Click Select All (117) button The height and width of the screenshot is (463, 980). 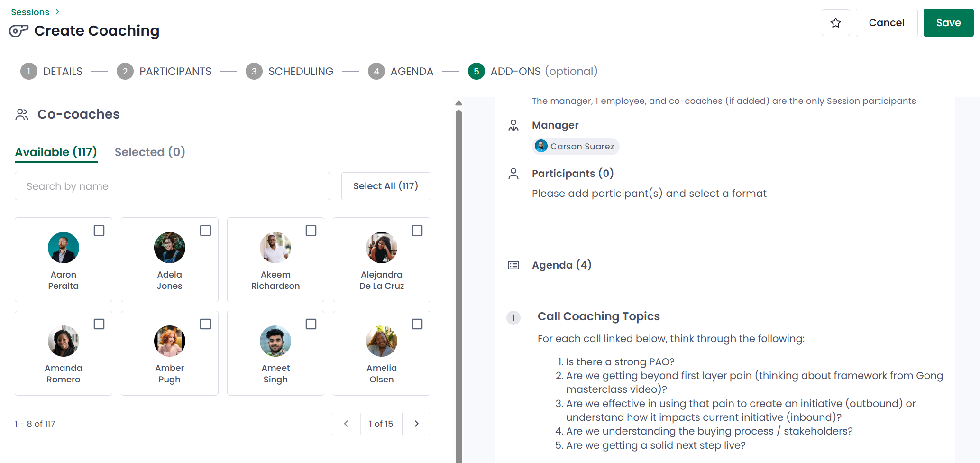coord(385,186)
